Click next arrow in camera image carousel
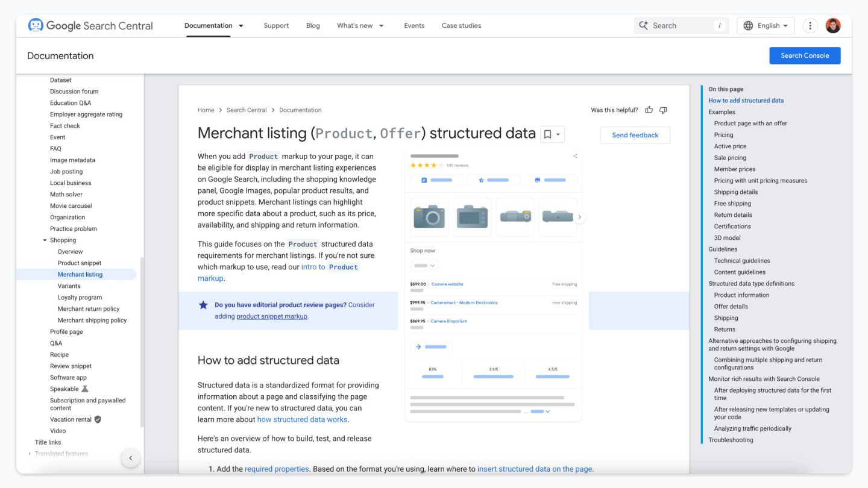Screen dimensions: 868x488 [579, 217]
